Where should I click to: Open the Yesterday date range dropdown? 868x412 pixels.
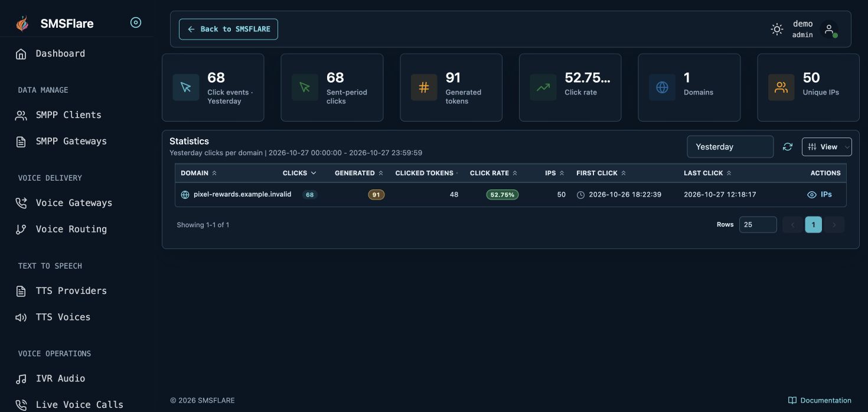point(730,147)
